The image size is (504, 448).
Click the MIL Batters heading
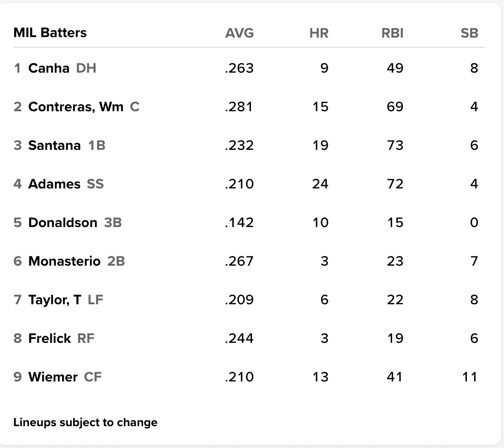click(50, 33)
